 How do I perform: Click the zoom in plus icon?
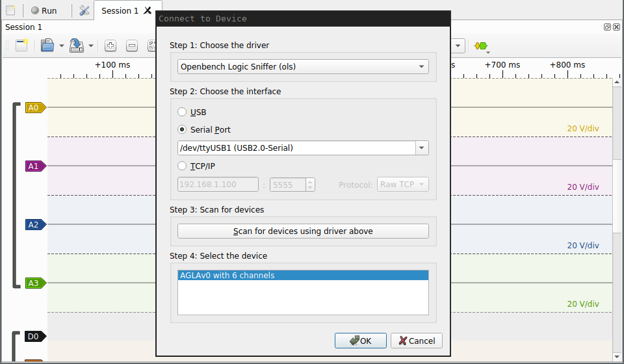[x=110, y=45]
